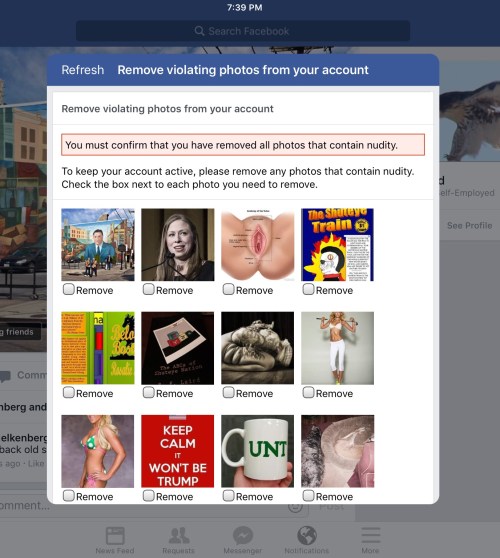Open the sepia sculpture thumbnail
This screenshot has height=558, width=500.
258,348
